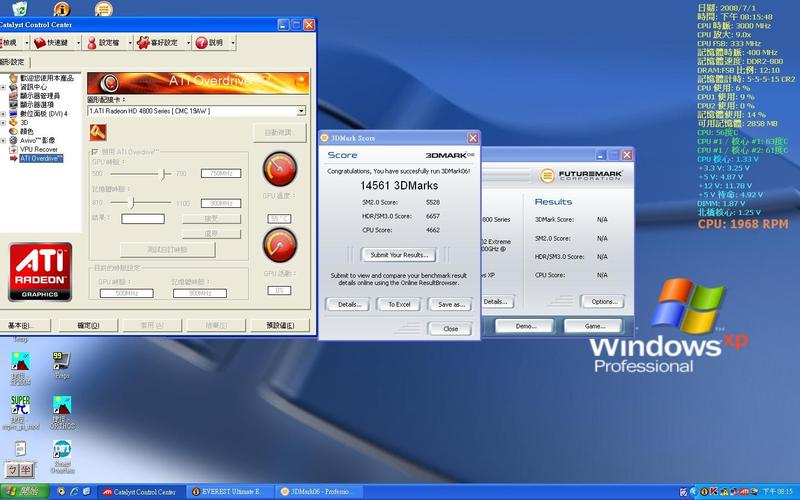800x500 pixels.
Task: Select the 顏色 color tree entry
Action: point(27,132)
